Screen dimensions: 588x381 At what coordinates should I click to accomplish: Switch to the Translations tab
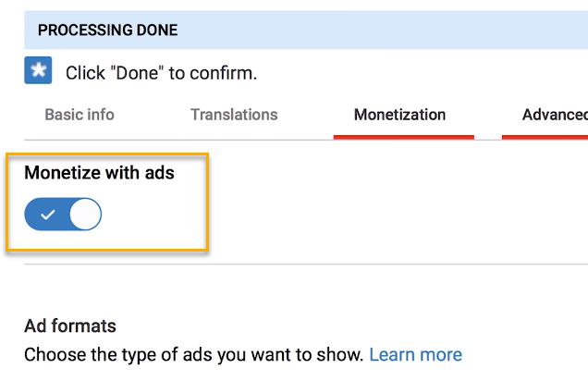tap(234, 115)
